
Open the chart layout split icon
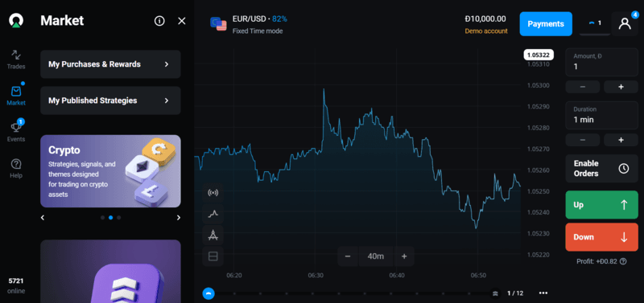pos(213,256)
